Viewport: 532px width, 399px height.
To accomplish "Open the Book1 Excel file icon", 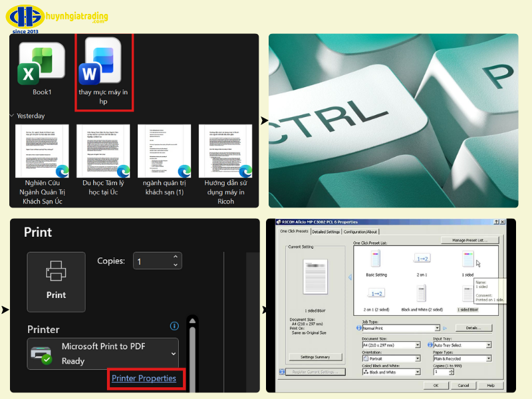I will [x=41, y=65].
